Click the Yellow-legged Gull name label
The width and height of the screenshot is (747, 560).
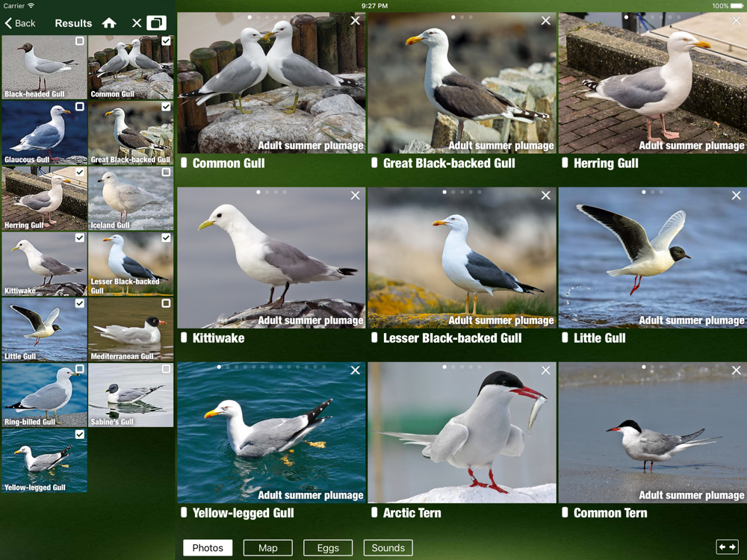tap(244, 513)
